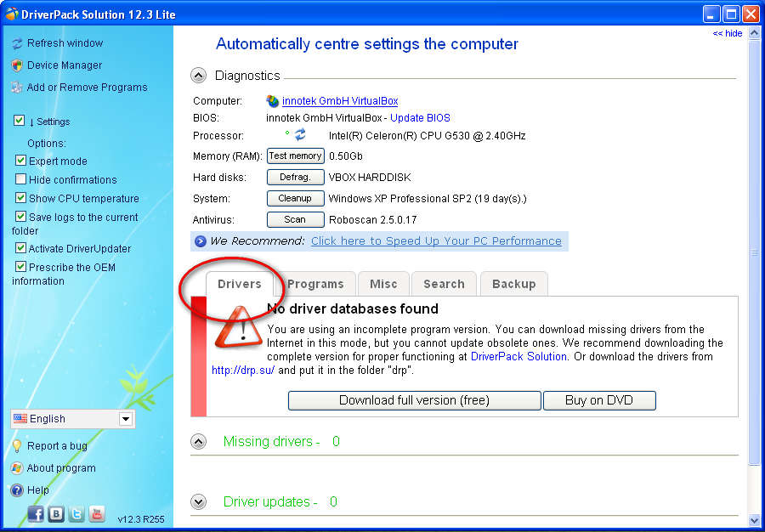Click the Test memory button
This screenshot has width=765, height=532.
coord(295,156)
